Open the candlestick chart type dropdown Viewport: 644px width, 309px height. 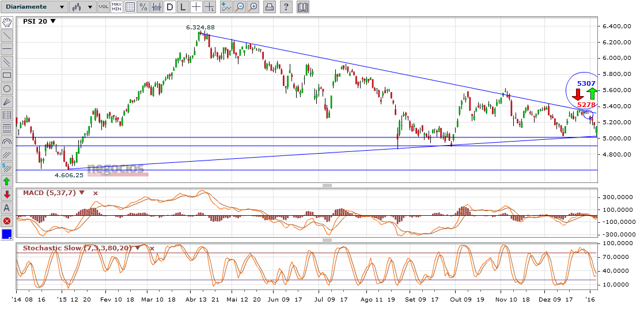click(82, 7)
